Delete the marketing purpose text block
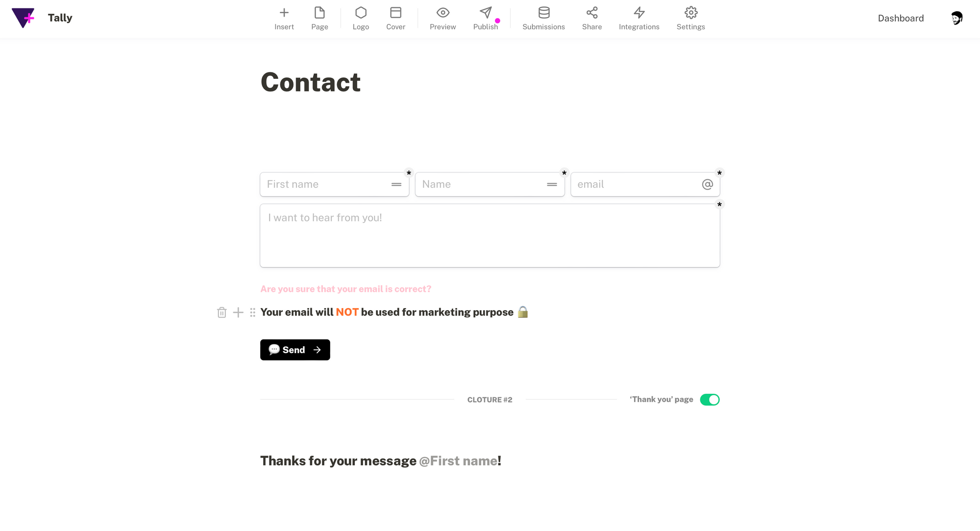 [x=221, y=313]
